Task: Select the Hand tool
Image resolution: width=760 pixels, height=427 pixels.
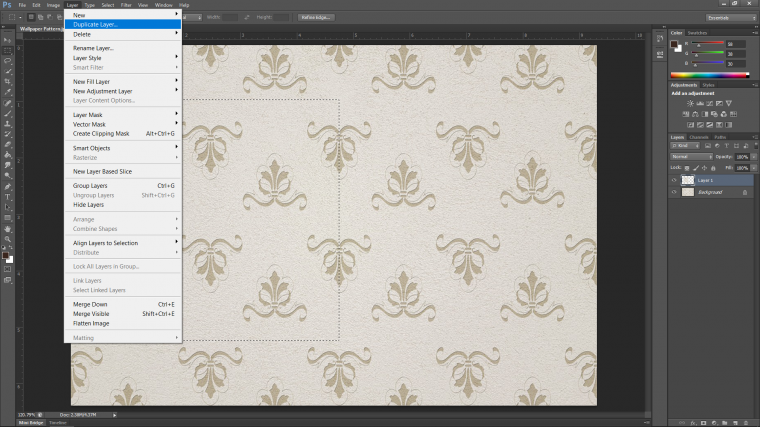Action: [7, 229]
